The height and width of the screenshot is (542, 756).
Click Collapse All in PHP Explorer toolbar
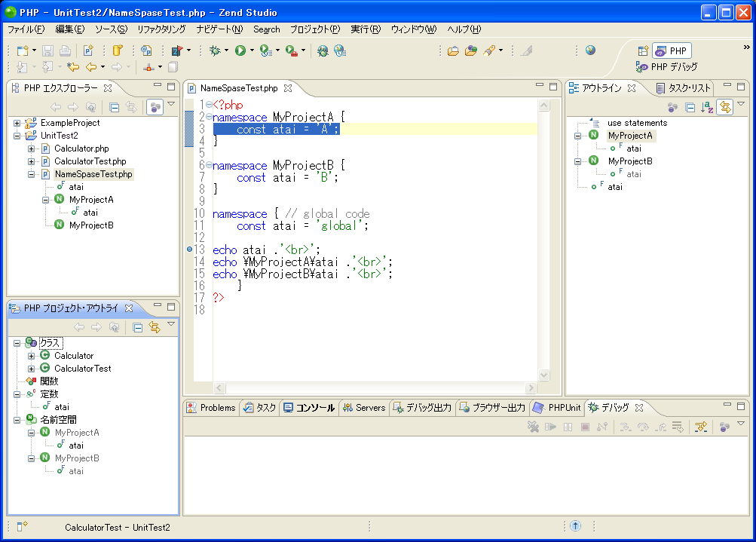[115, 108]
